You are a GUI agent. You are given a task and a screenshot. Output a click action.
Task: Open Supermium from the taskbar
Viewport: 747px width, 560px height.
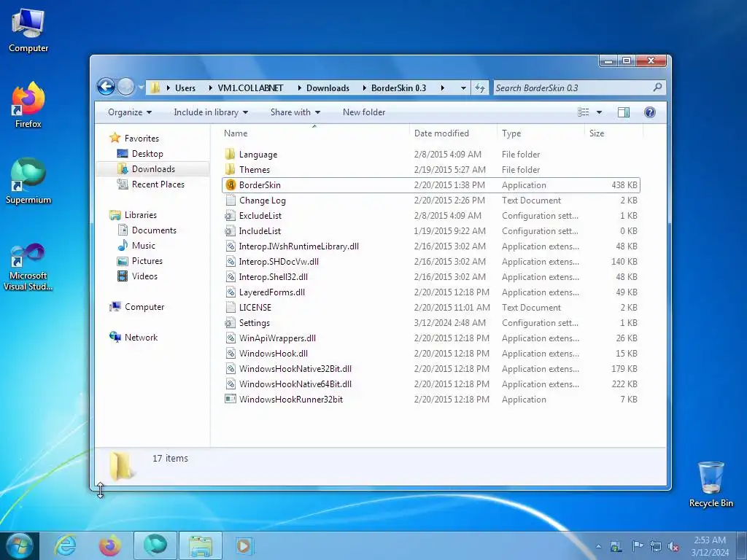[x=155, y=545]
